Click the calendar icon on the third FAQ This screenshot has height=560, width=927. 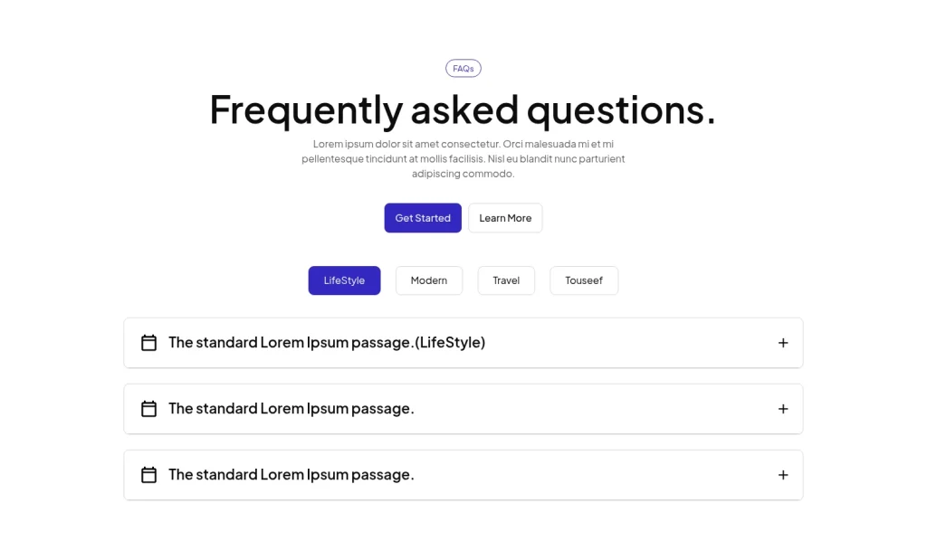pyautogui.click(x=148, y=475)
